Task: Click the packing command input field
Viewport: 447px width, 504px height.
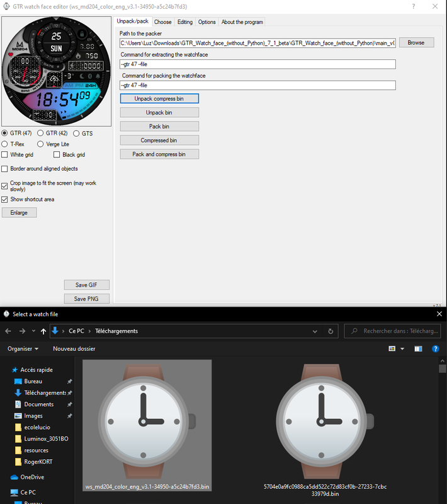Action: pos(257,85)
